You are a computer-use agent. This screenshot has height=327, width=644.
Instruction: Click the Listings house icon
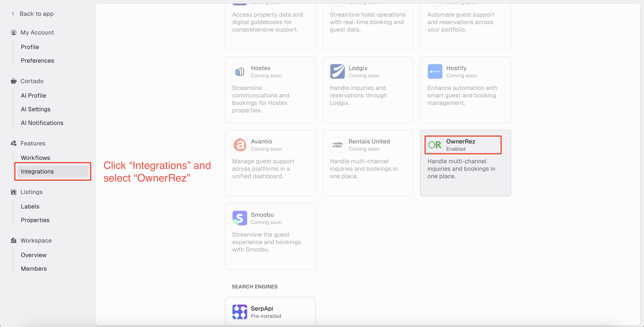click(x=13, y=192)
